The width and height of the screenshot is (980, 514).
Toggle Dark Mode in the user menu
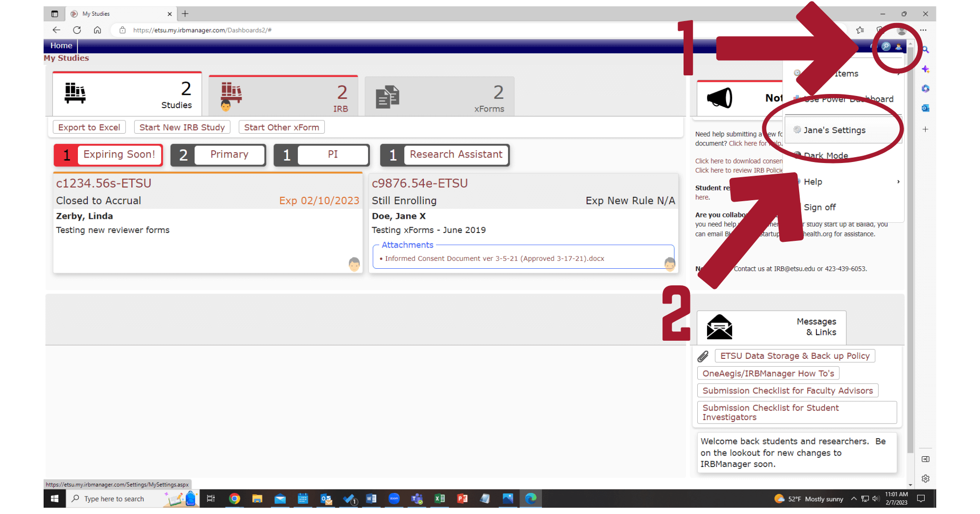point(826,156)
